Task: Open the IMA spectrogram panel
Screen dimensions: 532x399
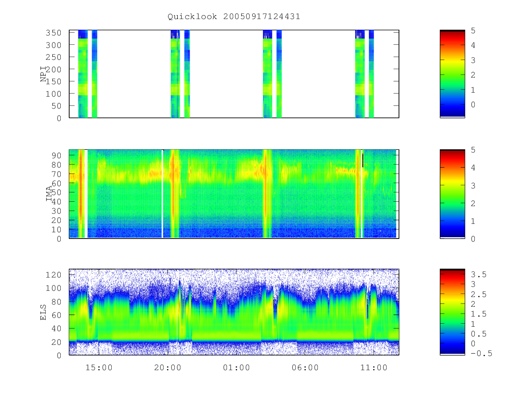Action: coord(234,194)
